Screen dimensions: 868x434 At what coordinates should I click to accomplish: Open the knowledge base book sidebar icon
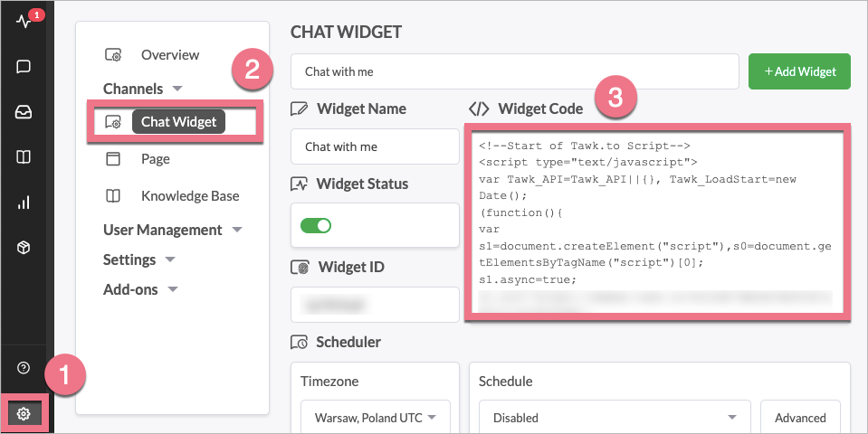(24, 157)
